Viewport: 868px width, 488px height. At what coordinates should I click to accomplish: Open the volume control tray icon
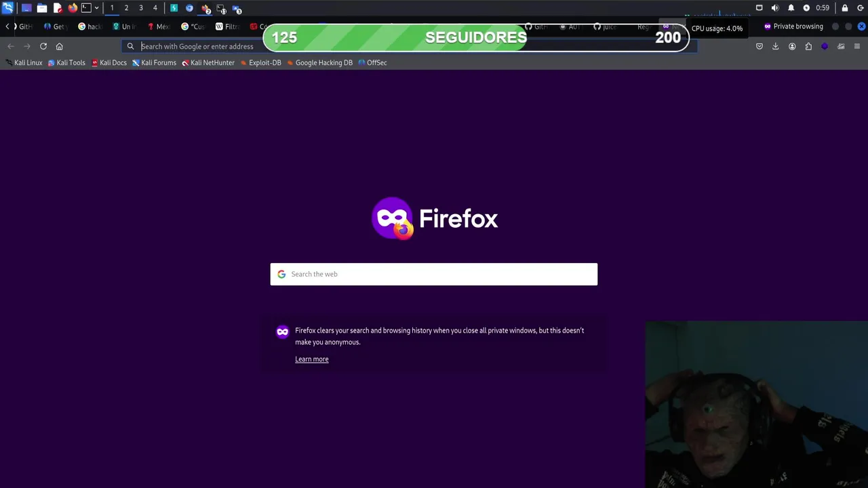(x=775, y=8)
